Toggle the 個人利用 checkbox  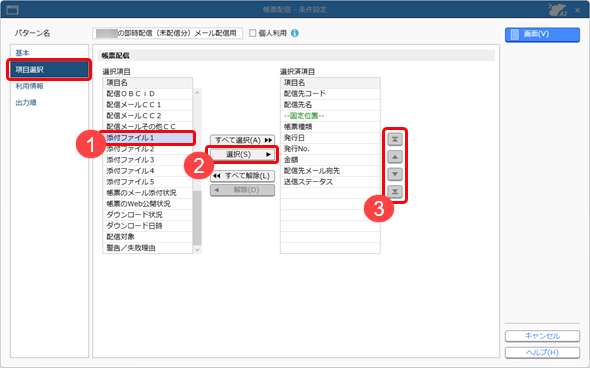(253, 33)
